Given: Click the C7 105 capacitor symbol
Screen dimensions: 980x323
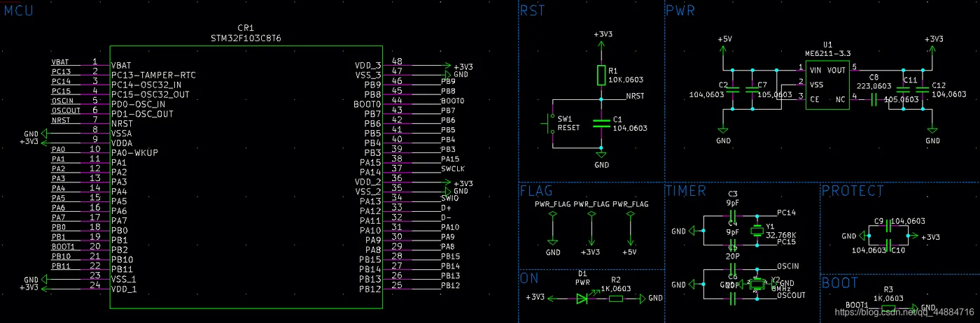Looking at the screenshot, I should [752, 89].
